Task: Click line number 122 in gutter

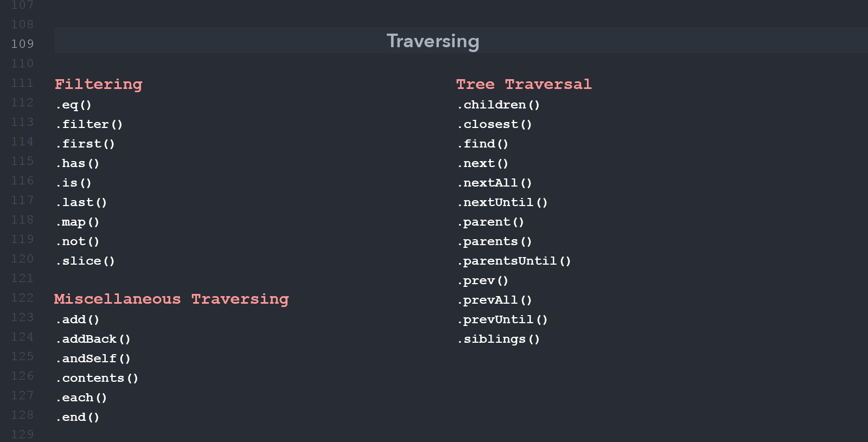Action: (22, 298)
